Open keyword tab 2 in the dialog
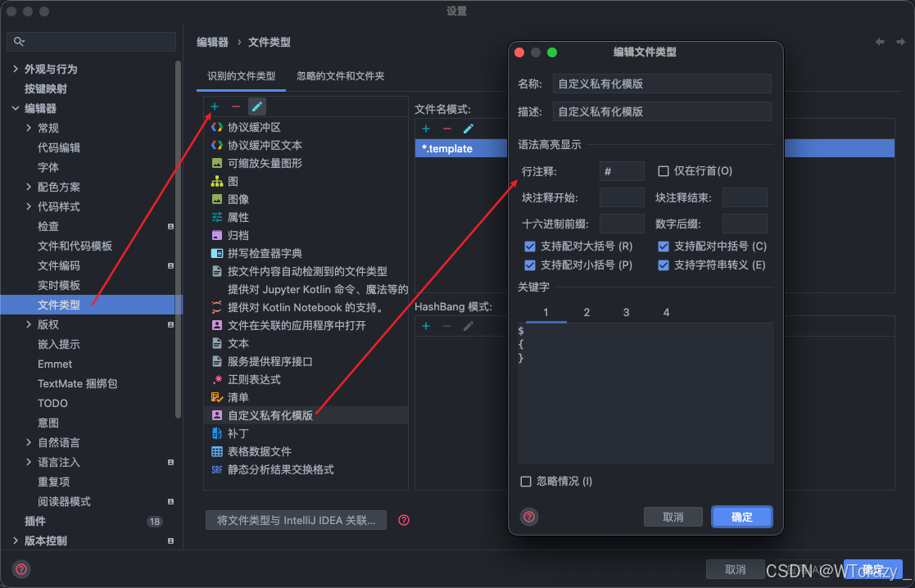The height and width of the screenshot is (588, 915). [x=587, y=311]
